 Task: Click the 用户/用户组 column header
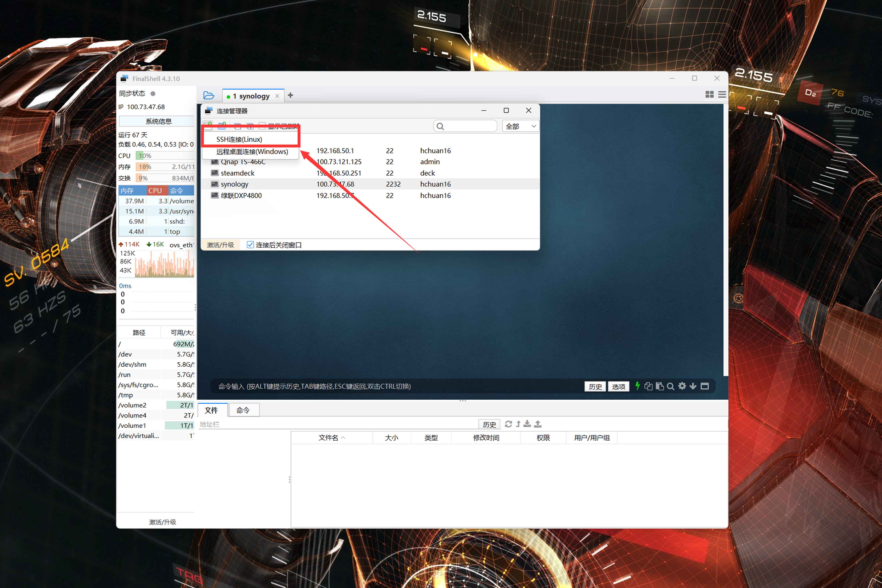[x=592, y=438]
